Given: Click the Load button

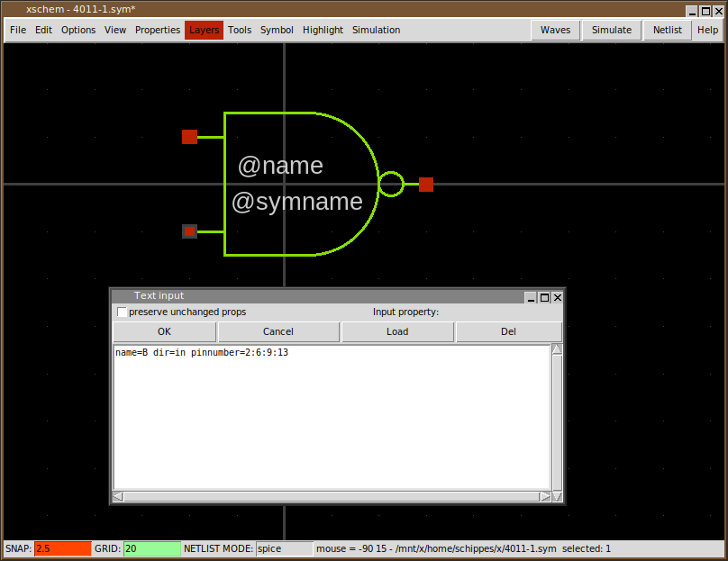Looking at the screenshot, I should click(x=397, y=331).
